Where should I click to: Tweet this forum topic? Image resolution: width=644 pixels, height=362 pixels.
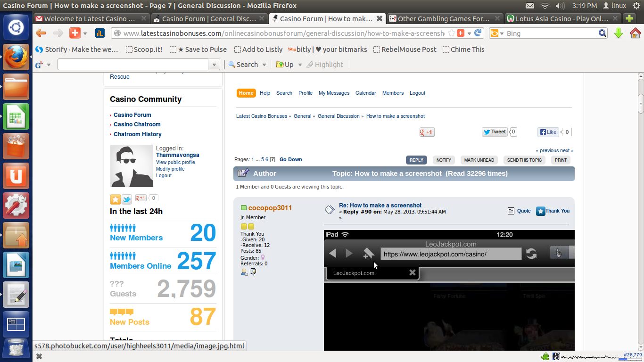(495, 132)
